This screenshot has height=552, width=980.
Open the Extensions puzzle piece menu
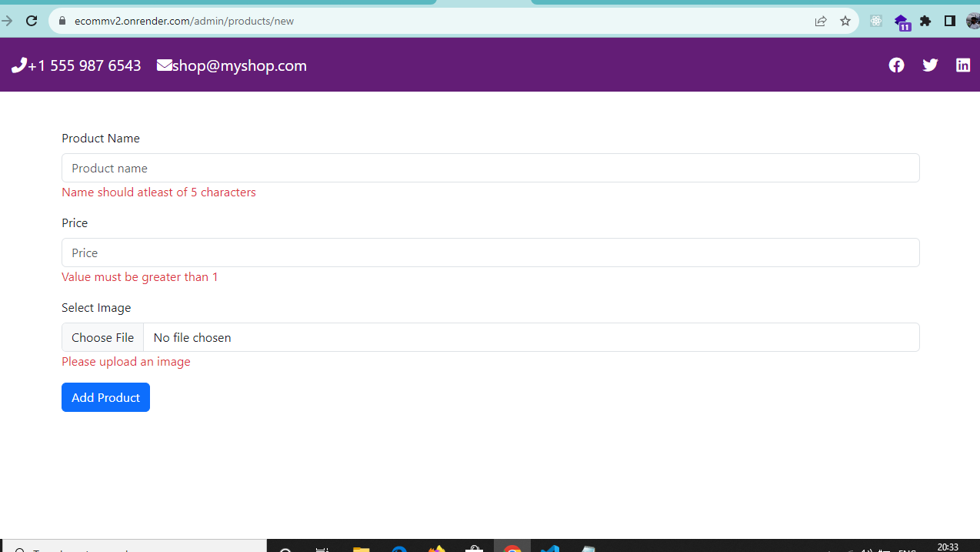coord(925,21)
